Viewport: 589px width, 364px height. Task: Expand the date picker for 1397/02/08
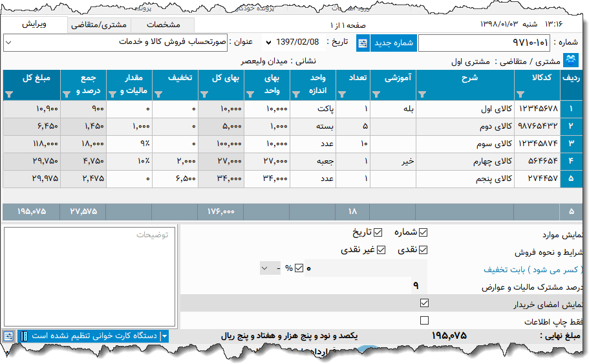(x=268, y=43)
